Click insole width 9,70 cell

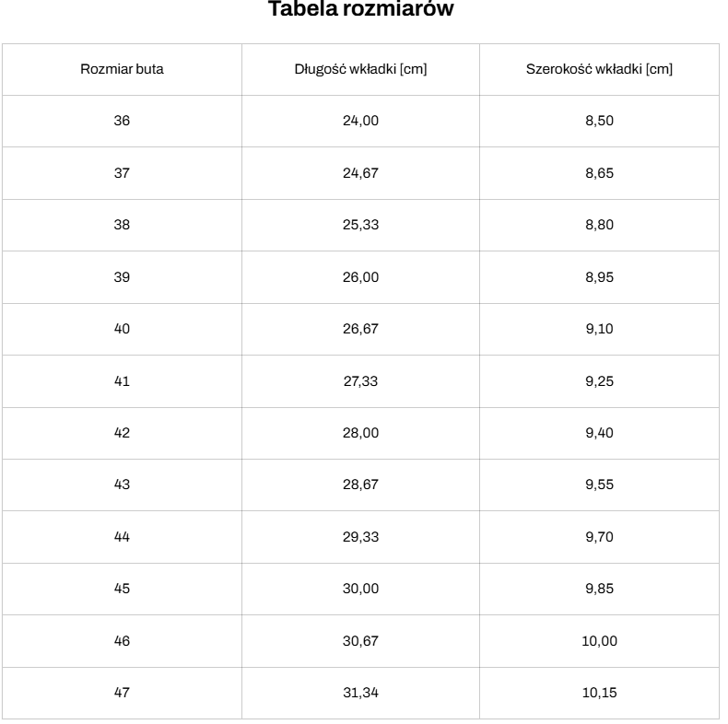click(599, 537)
